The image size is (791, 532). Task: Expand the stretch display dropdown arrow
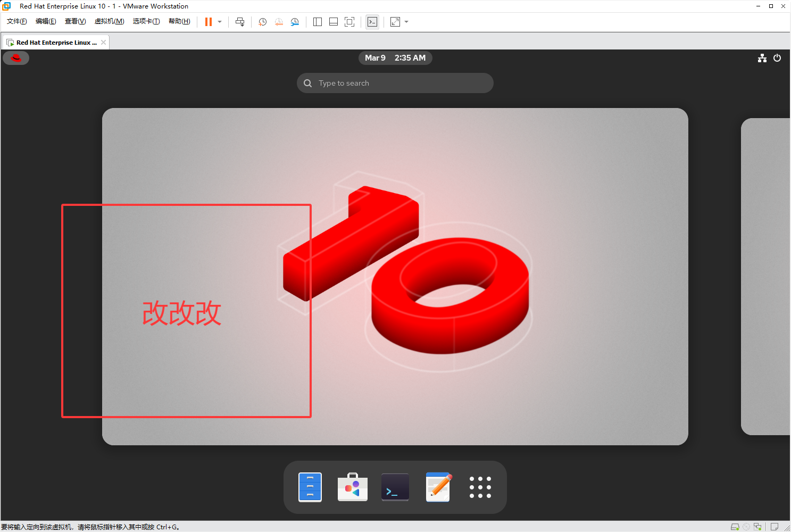tap(406, 22)
